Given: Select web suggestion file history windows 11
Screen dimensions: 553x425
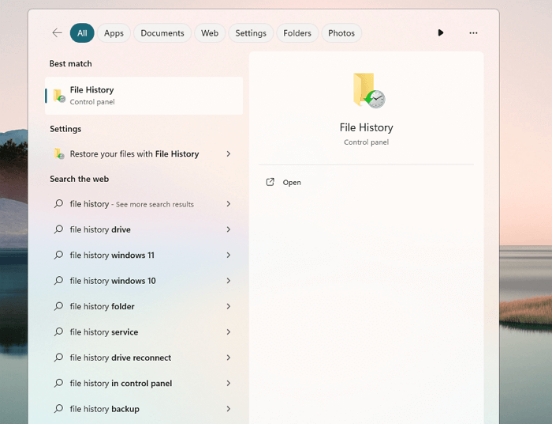Looking at the screenshot, I should point(144,255).
